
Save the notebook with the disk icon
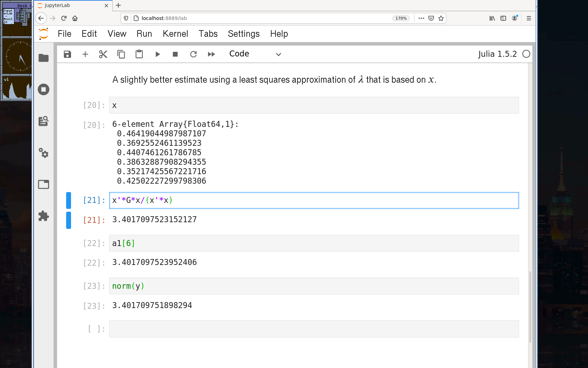pos(68,54)
